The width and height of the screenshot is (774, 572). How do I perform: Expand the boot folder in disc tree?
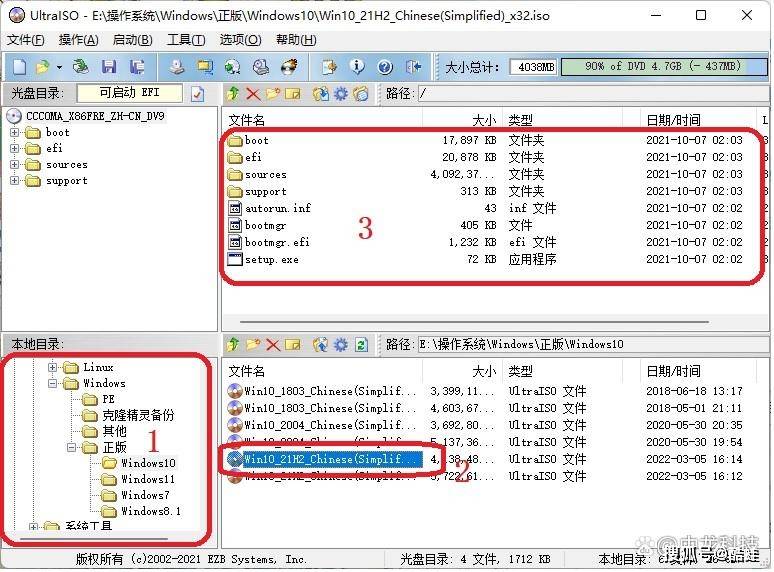click(x=14, y=132)
